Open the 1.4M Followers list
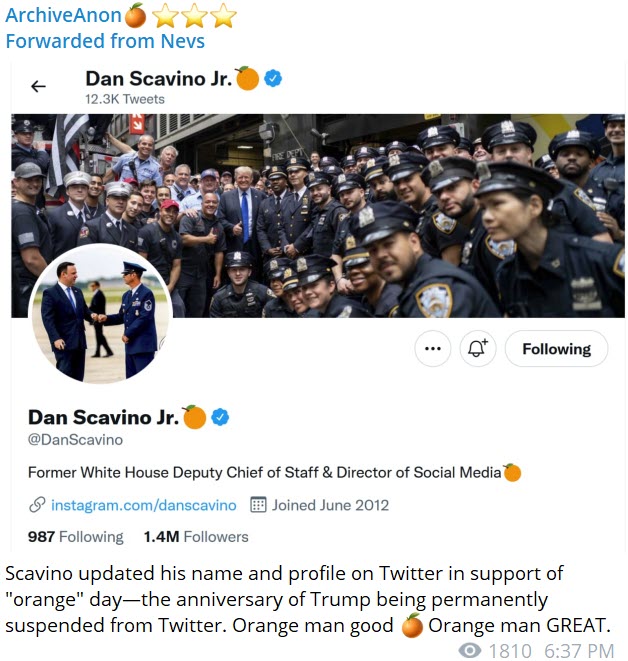Viewport: 628px width, 661px height. (x=196, y=537)
